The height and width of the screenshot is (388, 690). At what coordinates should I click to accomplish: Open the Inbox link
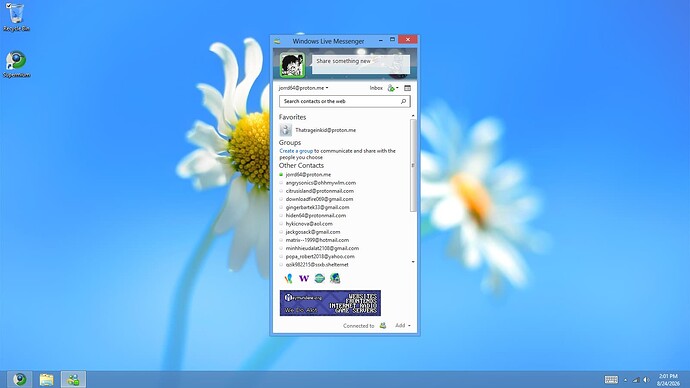(x=376, y=88)
